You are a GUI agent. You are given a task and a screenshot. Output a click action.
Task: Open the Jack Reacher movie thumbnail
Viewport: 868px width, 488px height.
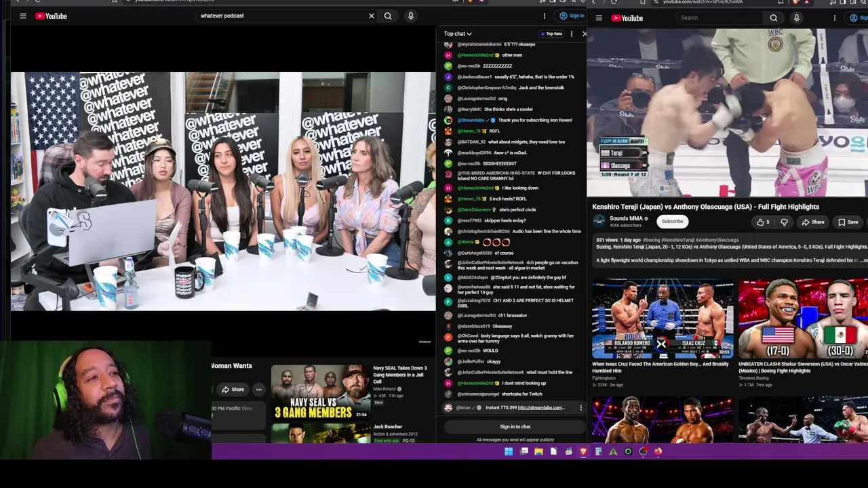tap(321, 434)
